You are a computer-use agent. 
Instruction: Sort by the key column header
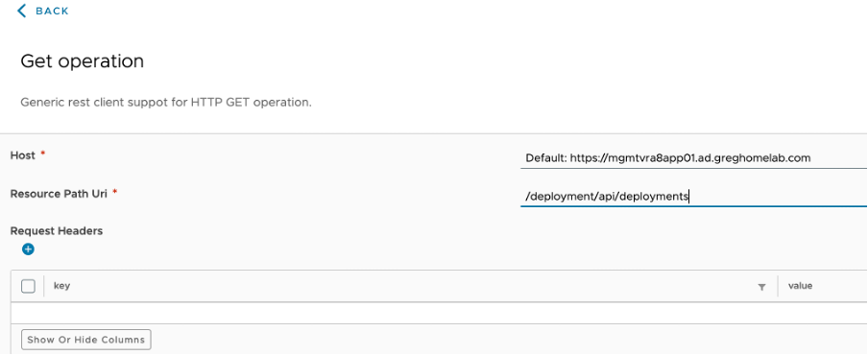(x=61, y=286)
